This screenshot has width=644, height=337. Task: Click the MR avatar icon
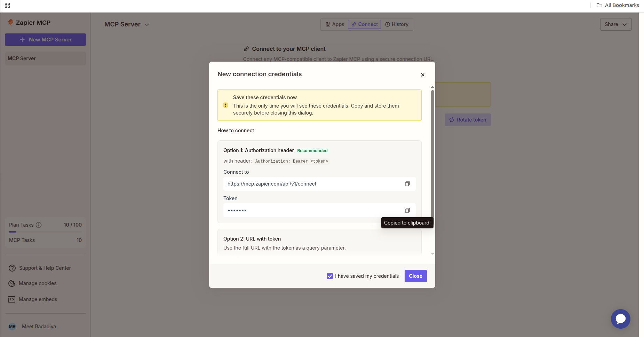pos(12,327)
